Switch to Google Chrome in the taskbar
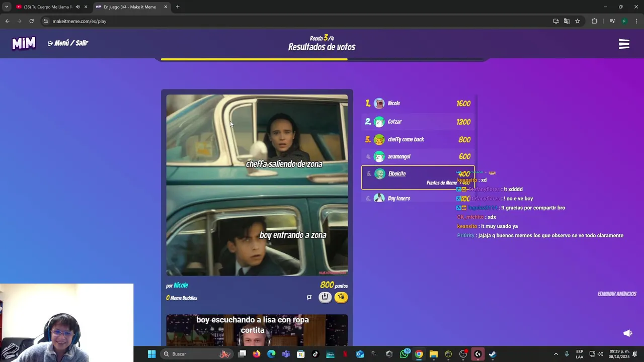The image size is (644, 362). coord(419,354)
